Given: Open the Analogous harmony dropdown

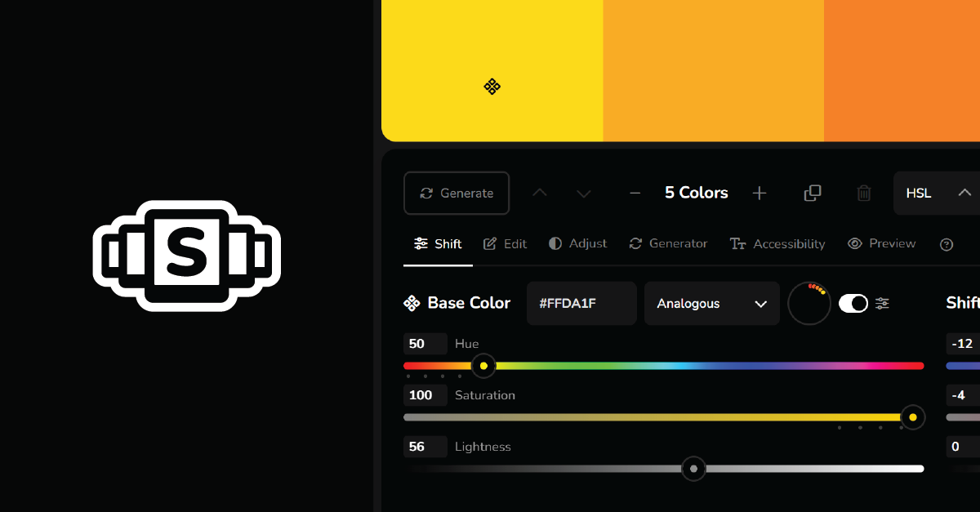Looking at the screenshot, I should 712,303.
